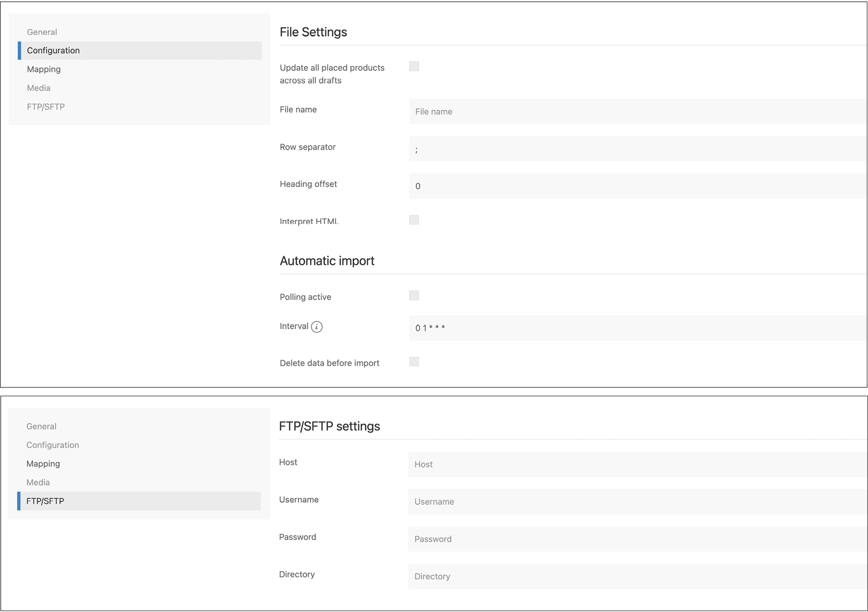Viewport: 868px width, 612px height.
Task: Click into the Password field
Action: tap(637, 539)
